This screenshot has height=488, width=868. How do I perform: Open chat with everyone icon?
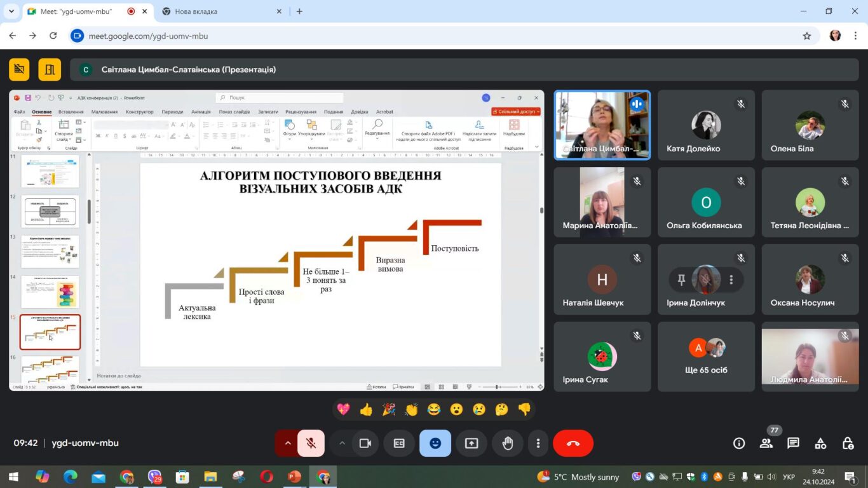(x=793, y=444)
